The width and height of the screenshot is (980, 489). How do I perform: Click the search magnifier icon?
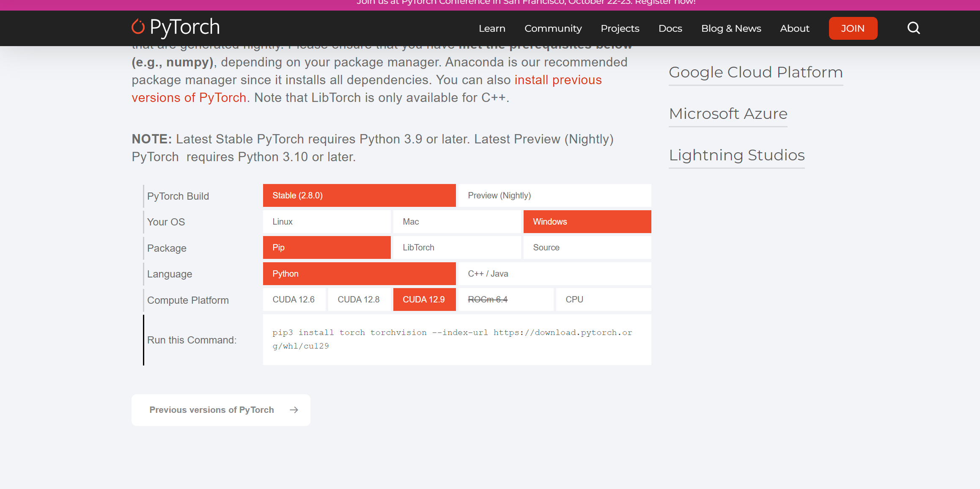pos(914,28)
